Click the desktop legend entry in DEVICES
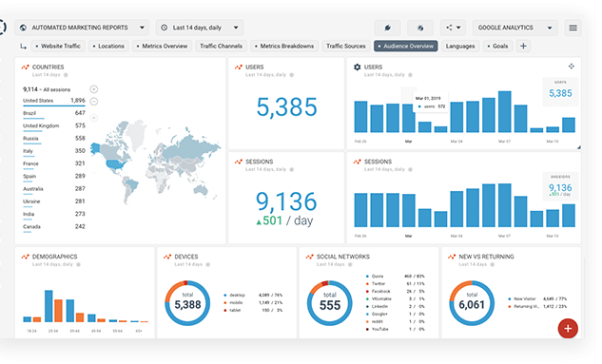The height and width of the screenshot is (364, 602). [253, 295]
